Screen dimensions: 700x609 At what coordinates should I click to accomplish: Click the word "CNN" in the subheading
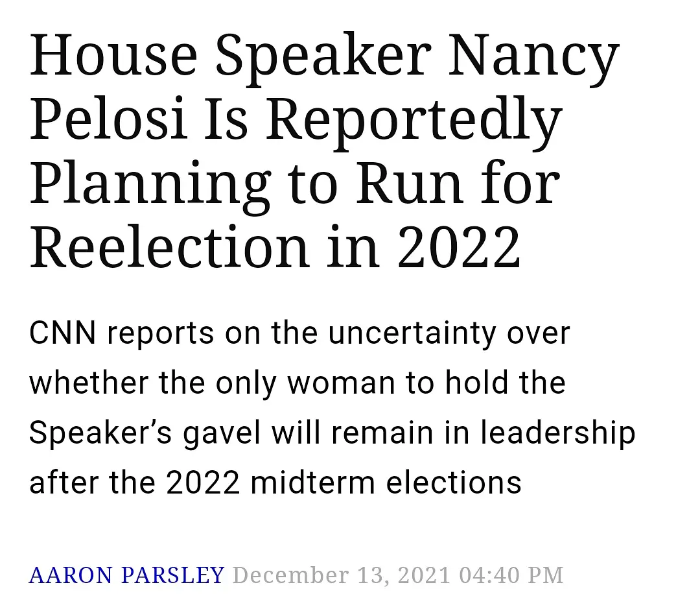click(64, 333)
